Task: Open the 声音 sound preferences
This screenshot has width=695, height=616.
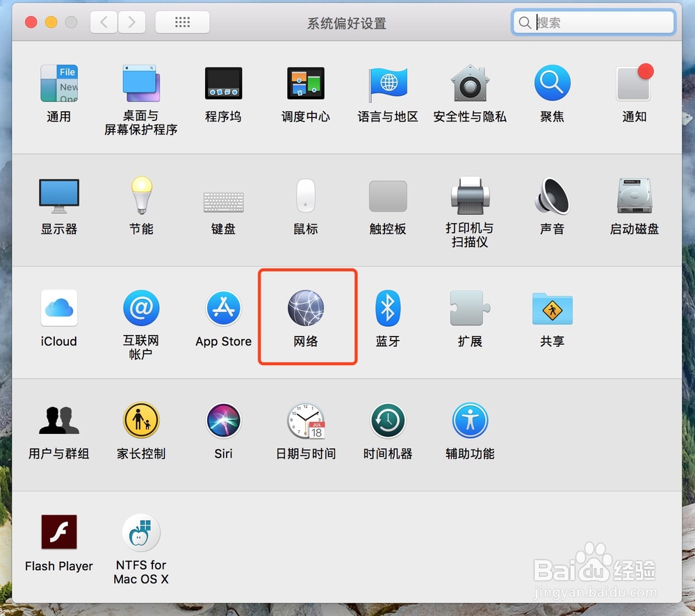Action: pos(552,195)
